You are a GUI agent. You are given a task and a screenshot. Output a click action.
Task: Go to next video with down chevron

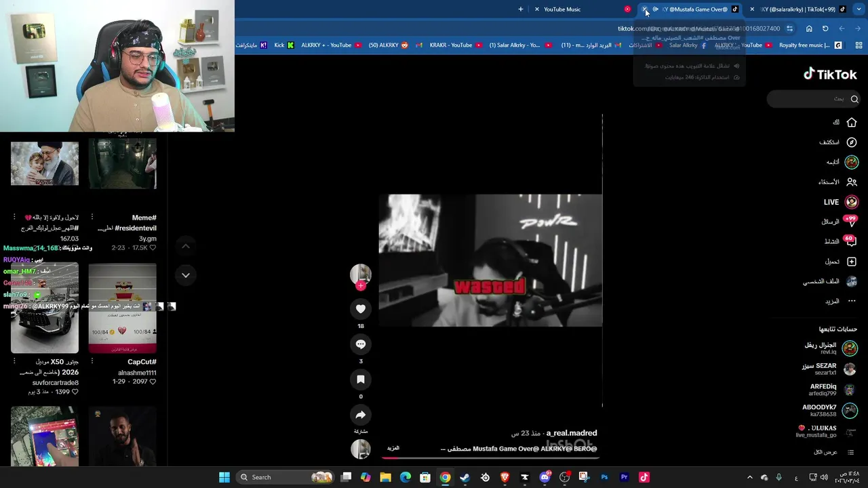[186, 275]
